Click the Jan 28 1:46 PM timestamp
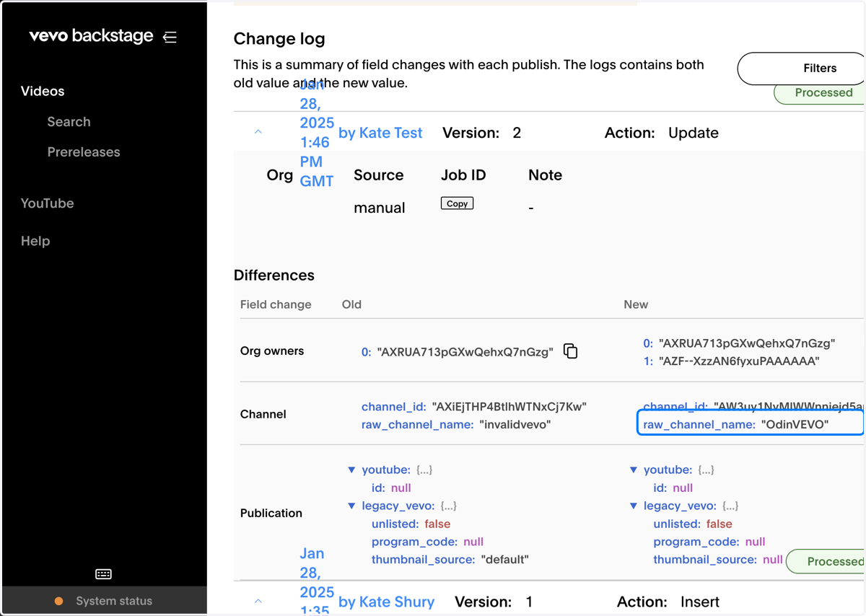This screenshot has width=866, height=616. point(317,133)
